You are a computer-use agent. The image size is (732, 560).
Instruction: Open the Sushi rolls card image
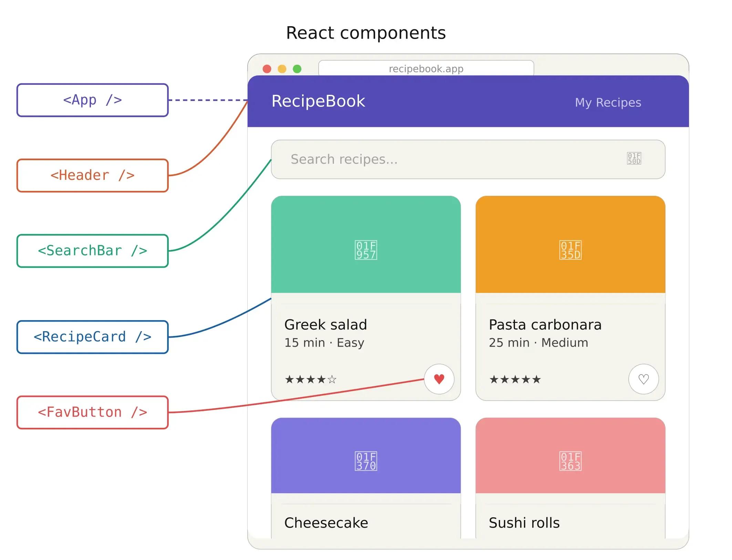tap(570, 456)
